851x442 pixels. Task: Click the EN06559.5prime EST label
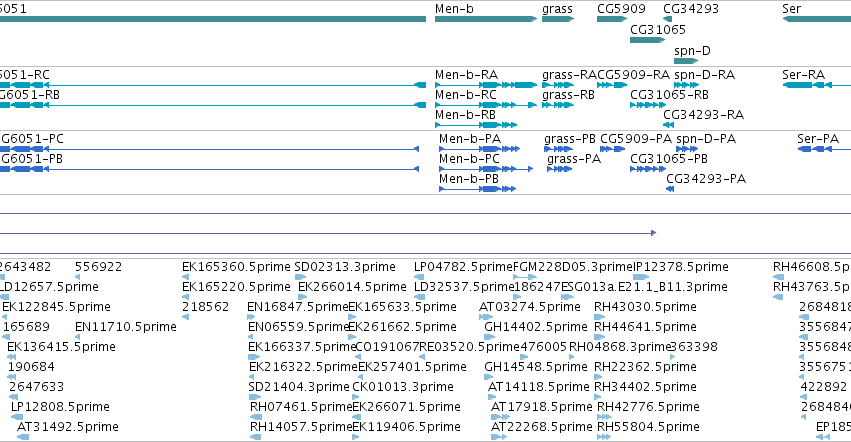[x=297, y=327]
